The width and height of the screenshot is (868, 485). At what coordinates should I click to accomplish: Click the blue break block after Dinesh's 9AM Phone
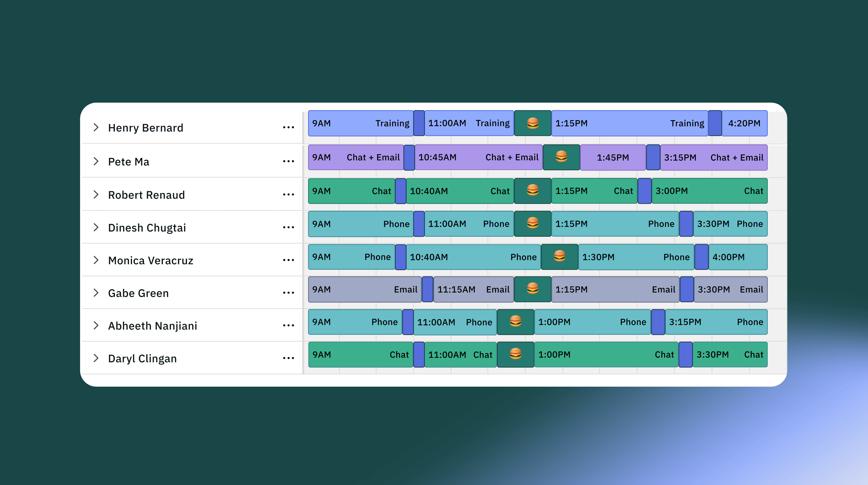(x=418, y=224)
